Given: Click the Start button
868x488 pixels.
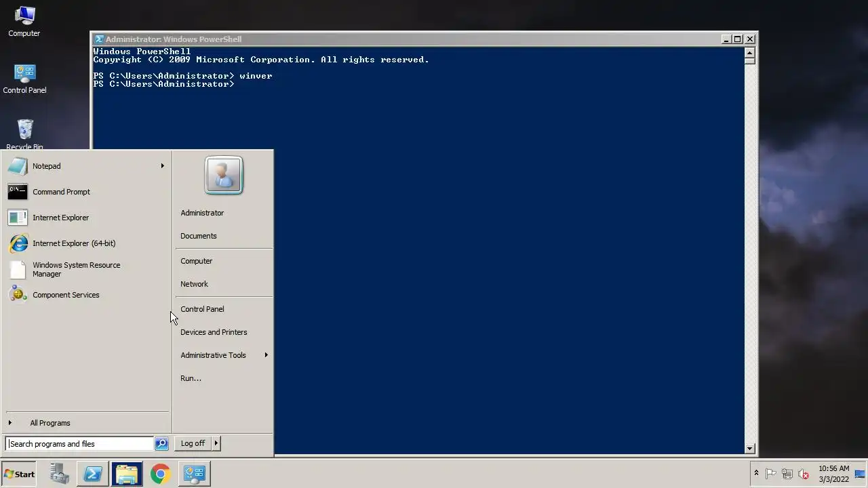Looking at the screenshot, I should (x=19, y=474).
